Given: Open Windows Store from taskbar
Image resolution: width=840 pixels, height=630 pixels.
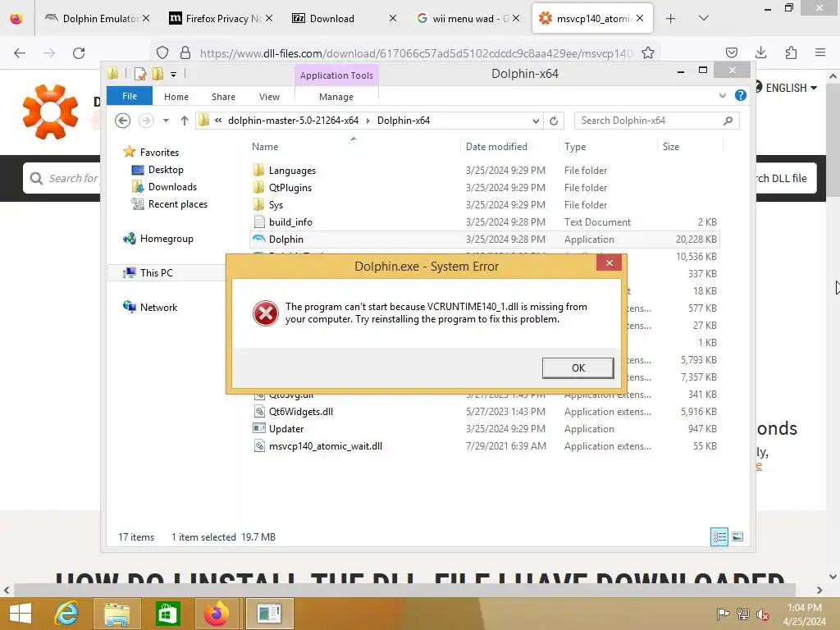Looking at the screenshot, I should coord(167,614).
